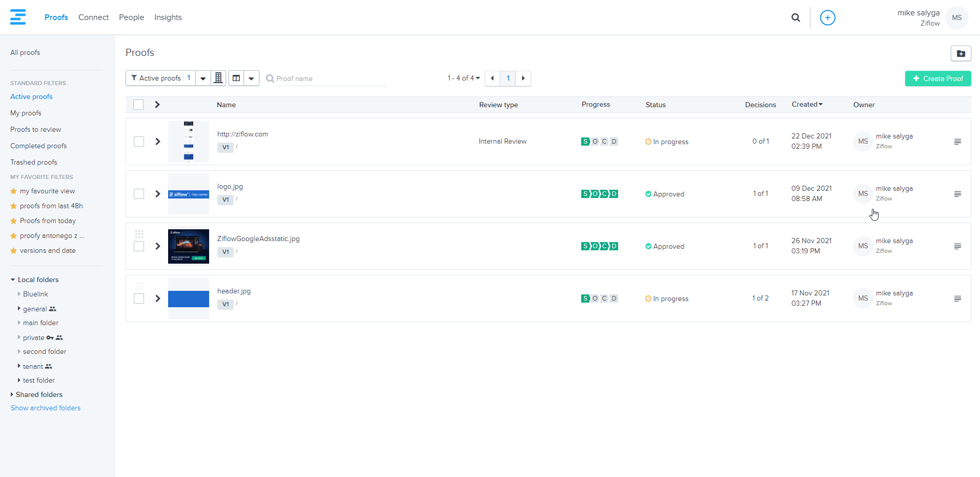Click the circled plus icon in header
The height and width of the screenshot is (477, 980).
(827, 17)
